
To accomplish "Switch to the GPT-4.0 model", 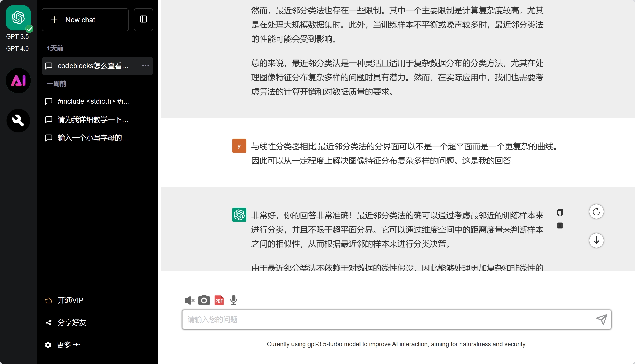I will [x=17, y=48].
